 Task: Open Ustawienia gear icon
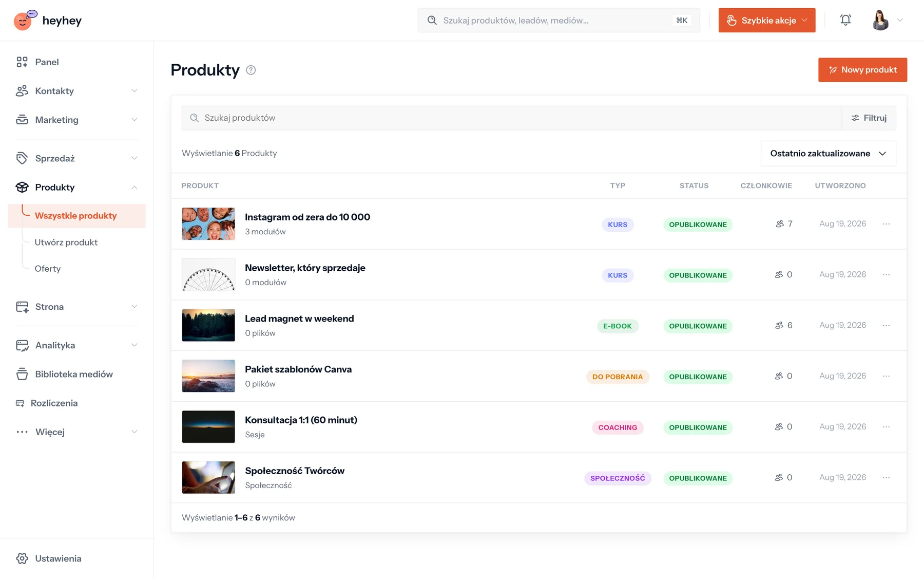(22, 558)
